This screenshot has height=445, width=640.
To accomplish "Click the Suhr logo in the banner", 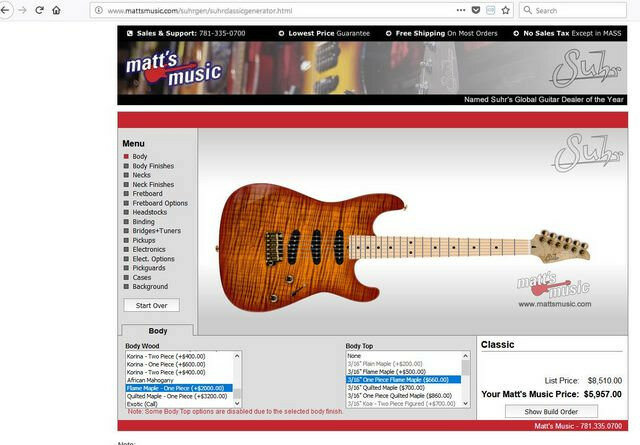I will pyautogui.click(x=587, y=68).
